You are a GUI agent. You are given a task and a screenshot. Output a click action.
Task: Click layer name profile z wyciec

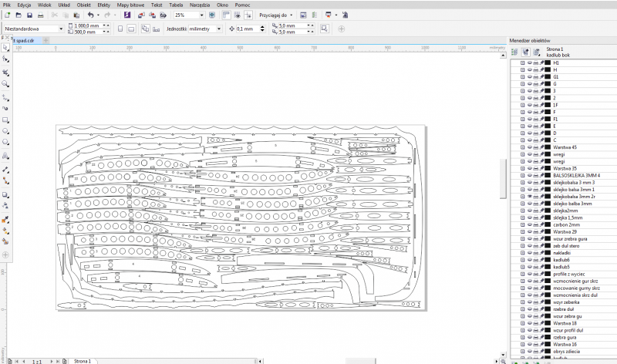click(x=569, y=274)
